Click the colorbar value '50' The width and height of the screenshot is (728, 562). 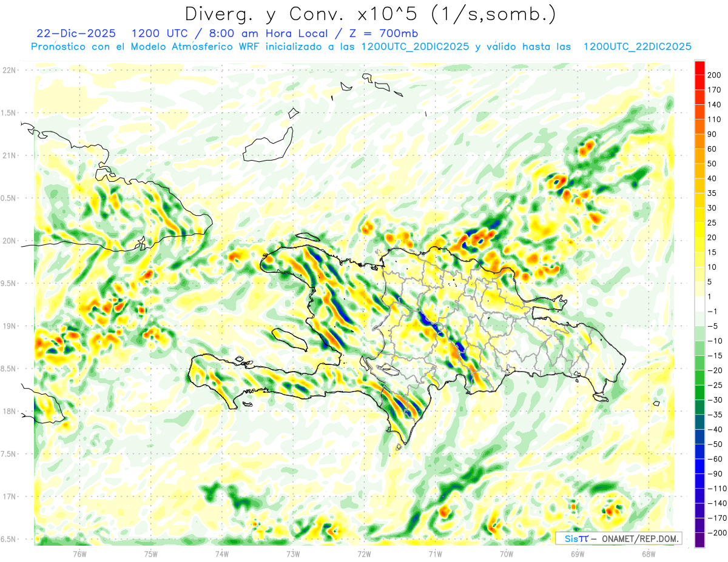tap(712, 164)
